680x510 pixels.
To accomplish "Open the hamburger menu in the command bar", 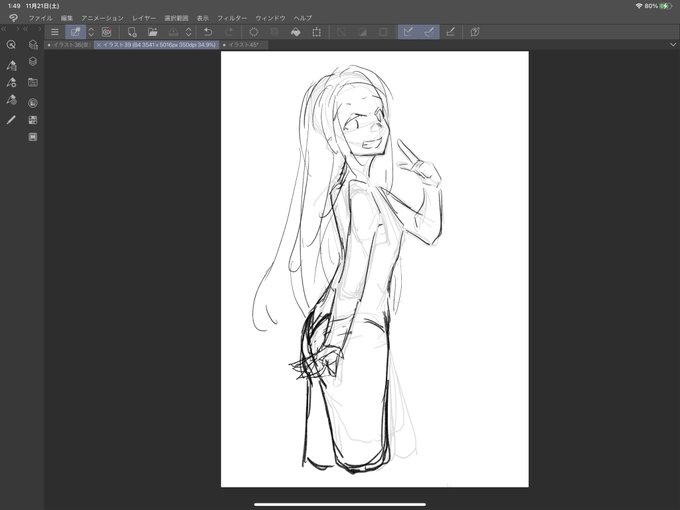I will (55, 32).
